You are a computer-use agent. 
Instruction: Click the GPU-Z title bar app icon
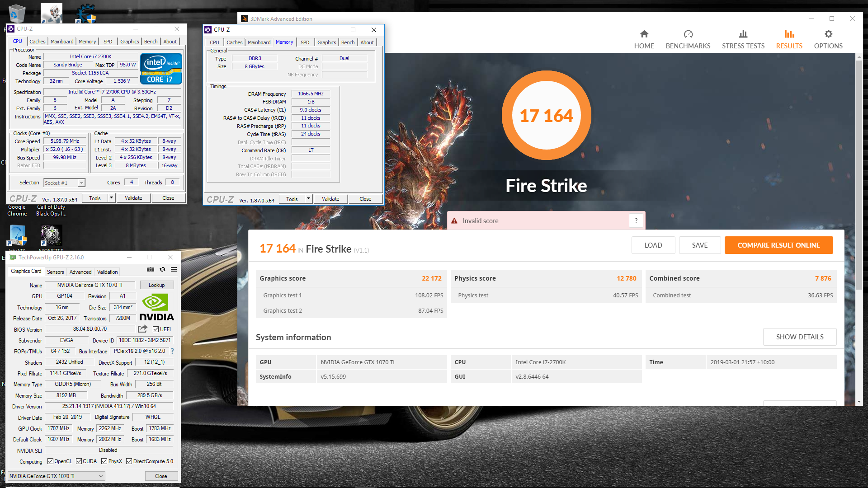coord(13,258)
